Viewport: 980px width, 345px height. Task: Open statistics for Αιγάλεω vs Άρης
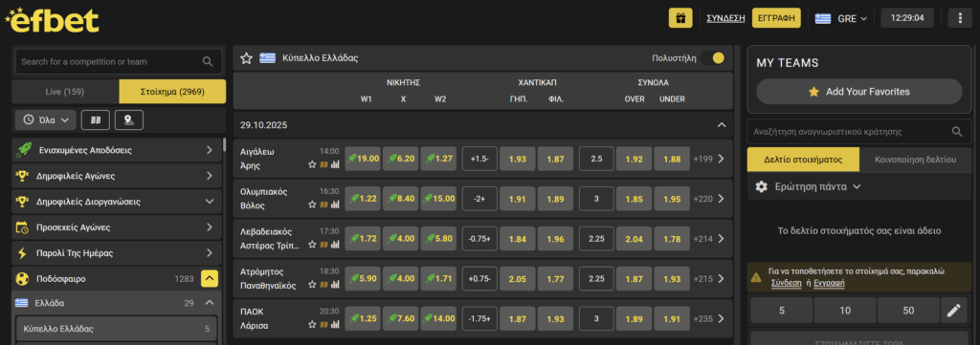pos(334,165)
